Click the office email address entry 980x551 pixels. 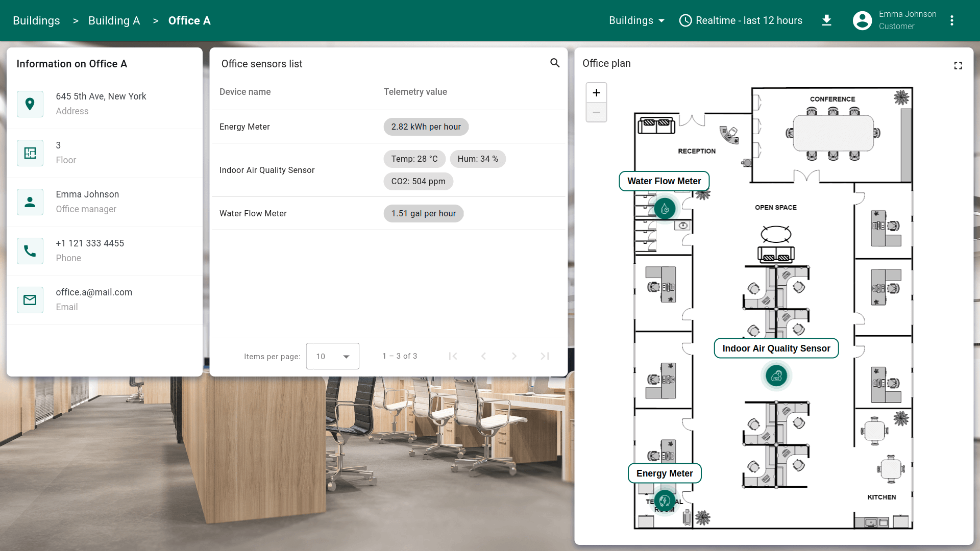point(94,292)
